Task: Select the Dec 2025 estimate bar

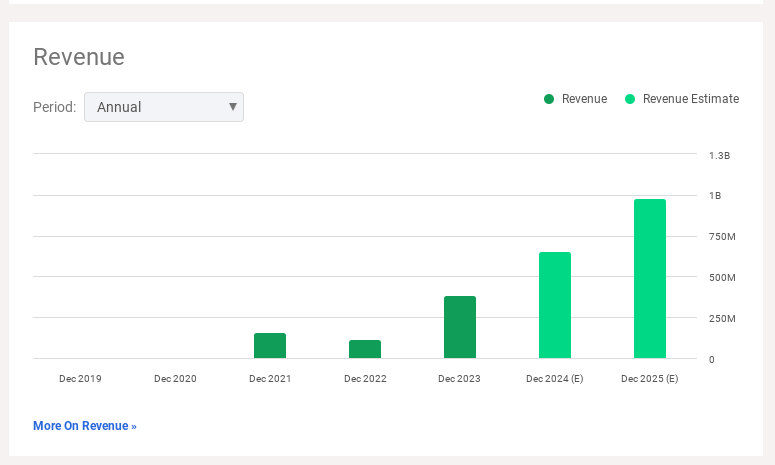Action: pos(650,278)
